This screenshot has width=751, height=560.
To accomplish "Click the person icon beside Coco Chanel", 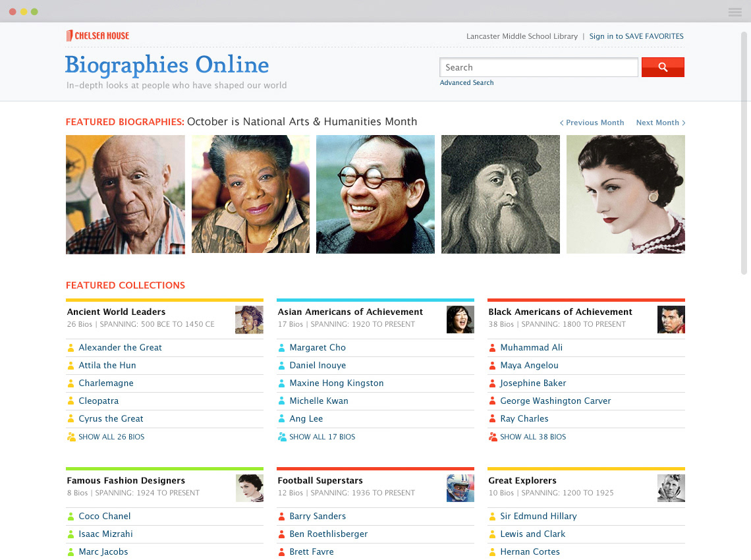I will coord(71,517).
